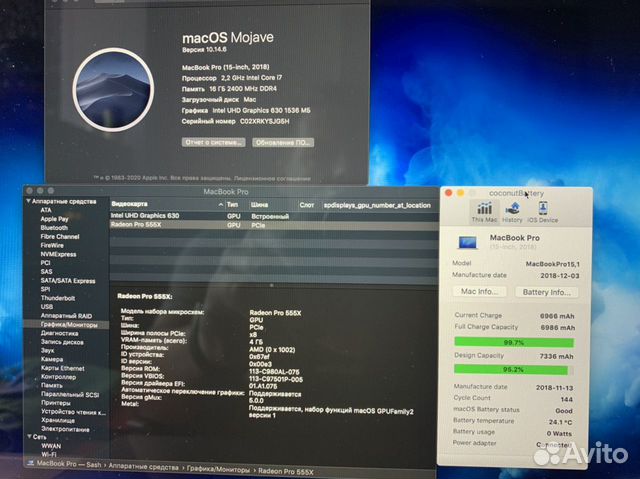Screen dimensions: 640x479
Task: Click the Battery Info... button
Action: [x=546, y=292]
